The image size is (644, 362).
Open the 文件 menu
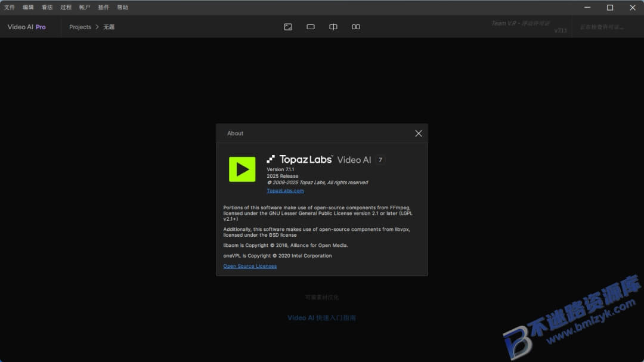coord(9,7)
